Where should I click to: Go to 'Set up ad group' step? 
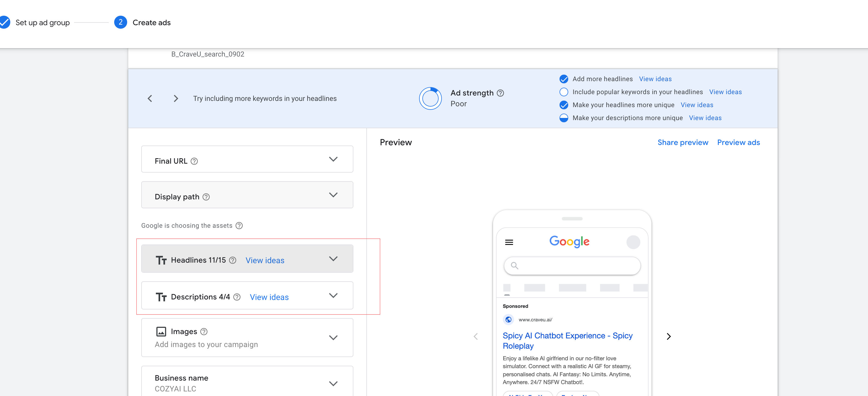pyautogui.click(x=42, y=22)
